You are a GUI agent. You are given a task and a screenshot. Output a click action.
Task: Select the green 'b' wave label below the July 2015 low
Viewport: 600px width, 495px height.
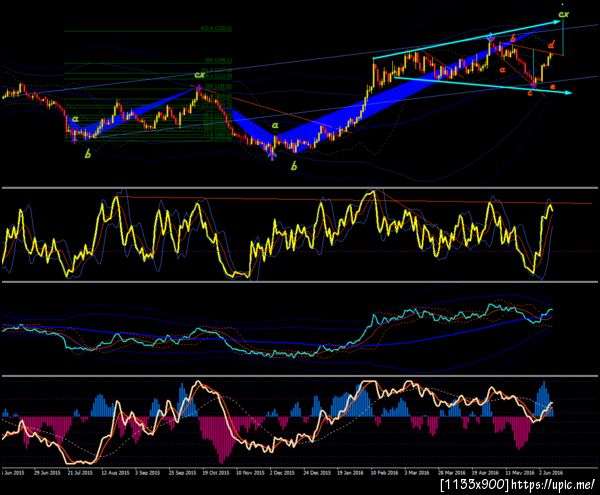88,154
